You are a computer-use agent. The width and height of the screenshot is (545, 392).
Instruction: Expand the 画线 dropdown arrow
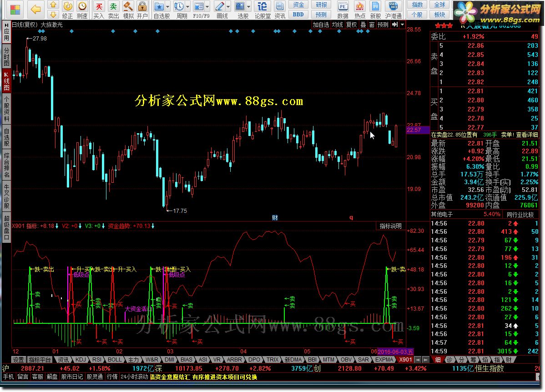click(228, 7)
